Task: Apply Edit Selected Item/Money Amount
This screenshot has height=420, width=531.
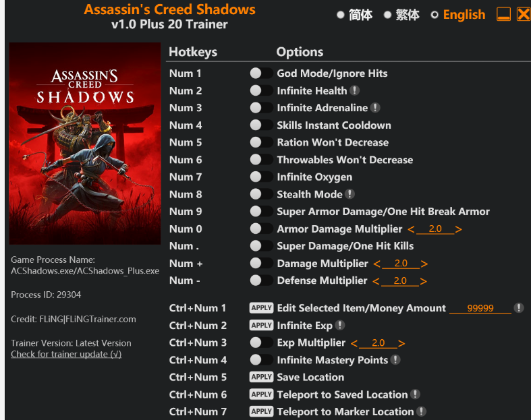Action: tap(261, 307)
